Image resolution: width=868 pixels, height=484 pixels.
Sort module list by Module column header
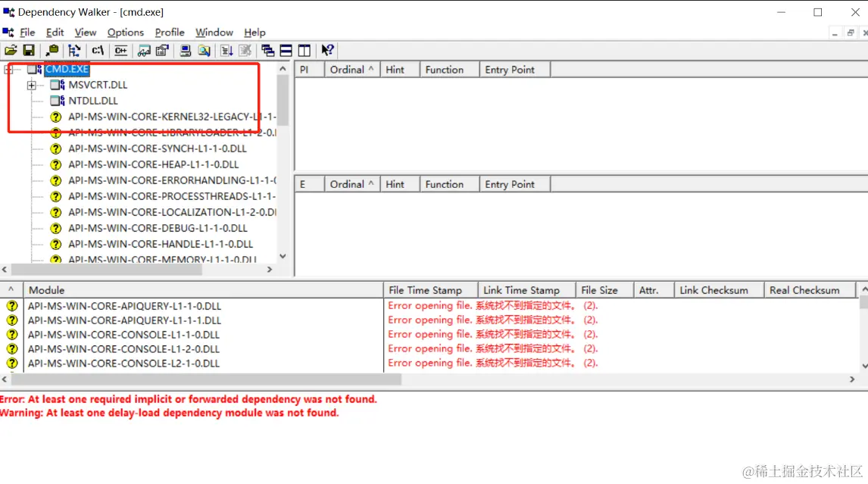tap(203, 290)
